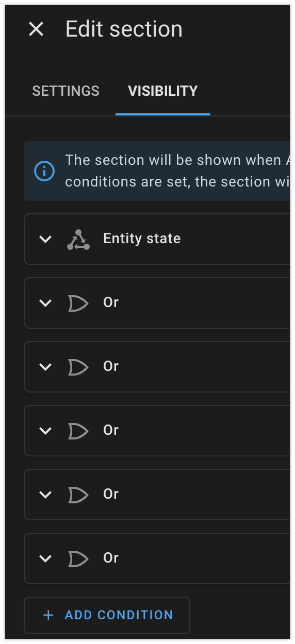
Task: Click the first Or gate icon
Action: click(x=78, y=303)
